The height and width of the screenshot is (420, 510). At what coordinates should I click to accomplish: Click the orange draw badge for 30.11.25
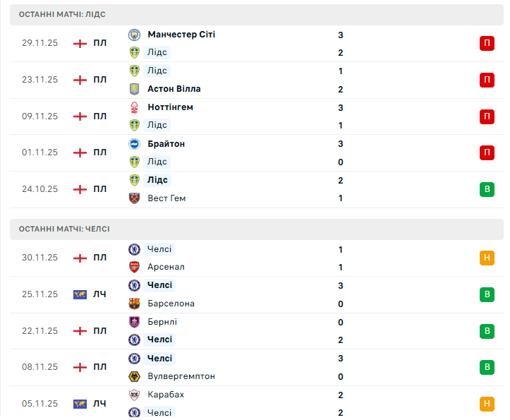pos(487,258)
